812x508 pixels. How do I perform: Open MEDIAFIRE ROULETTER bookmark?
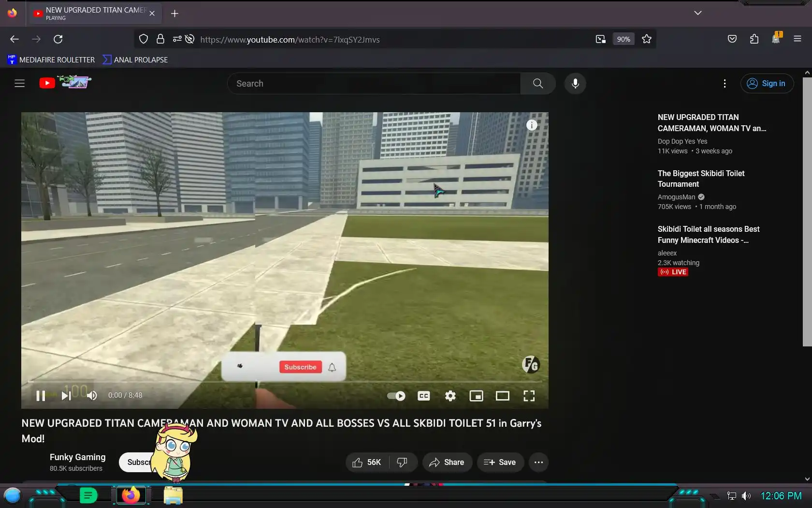click(x=51, y=60)
